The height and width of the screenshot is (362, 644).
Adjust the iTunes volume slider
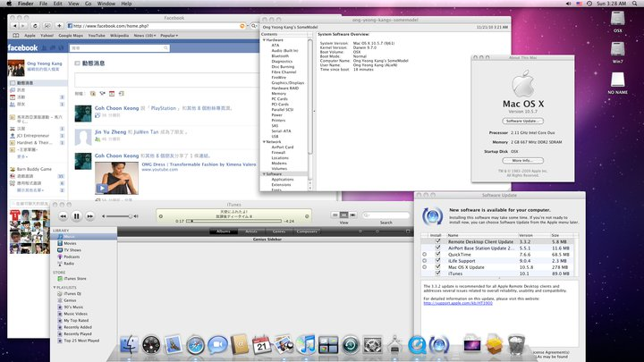coord(125,216)
